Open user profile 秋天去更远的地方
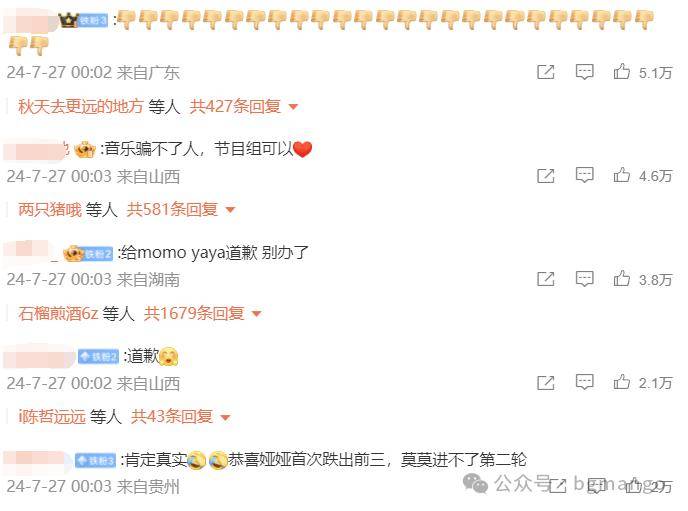Screen dimensions: 688x511 (x=81, y=106)
